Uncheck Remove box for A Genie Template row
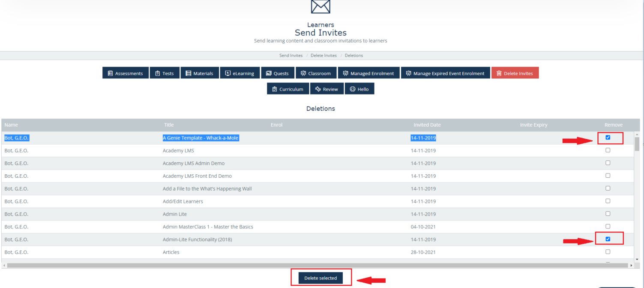Screen dimensions: 644x288 608,138
